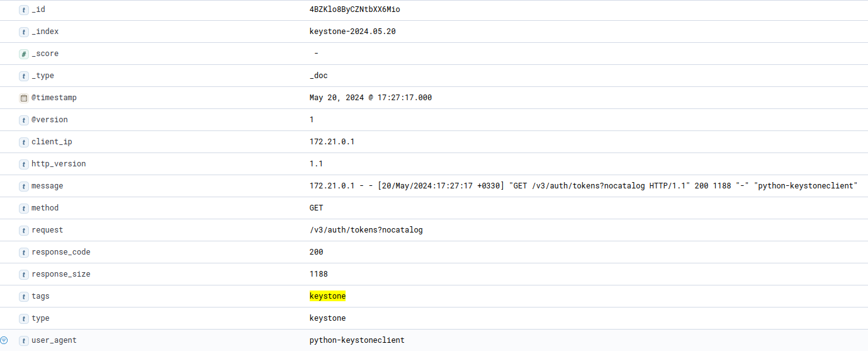Viewport: 868px width, 351px height.
Task: Click the type icon beside response_code
Action: click(24, 253)
